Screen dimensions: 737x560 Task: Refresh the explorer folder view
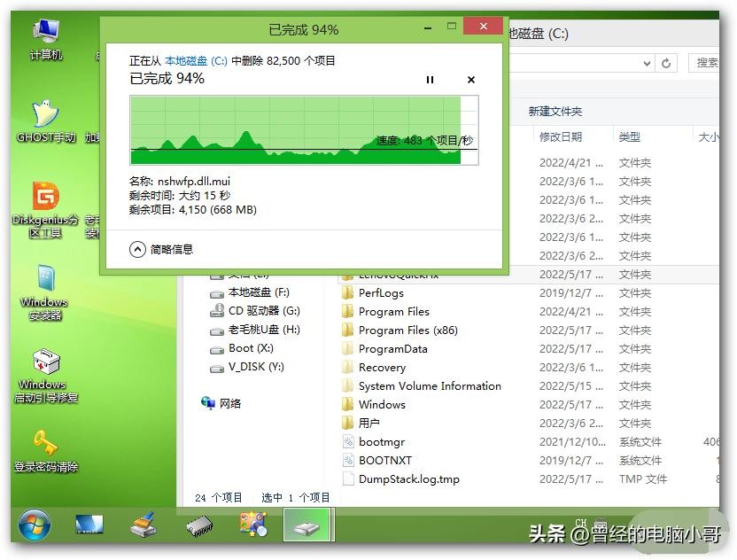667,63
